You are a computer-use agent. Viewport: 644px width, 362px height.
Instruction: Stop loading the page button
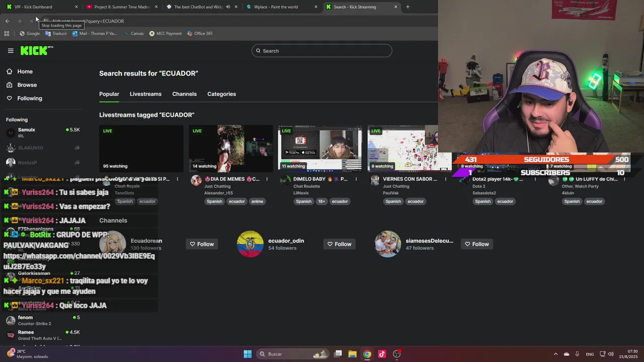click(31, 21)
